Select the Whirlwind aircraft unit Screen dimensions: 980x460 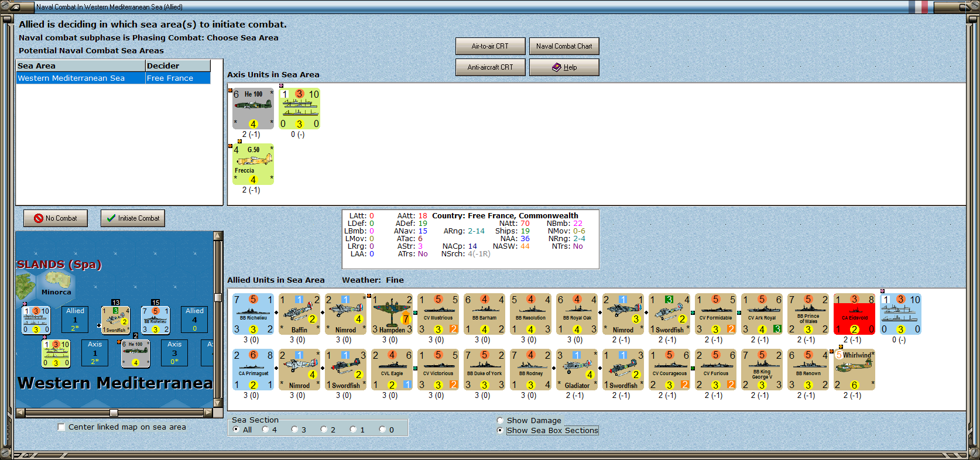[x=854, y=370]
